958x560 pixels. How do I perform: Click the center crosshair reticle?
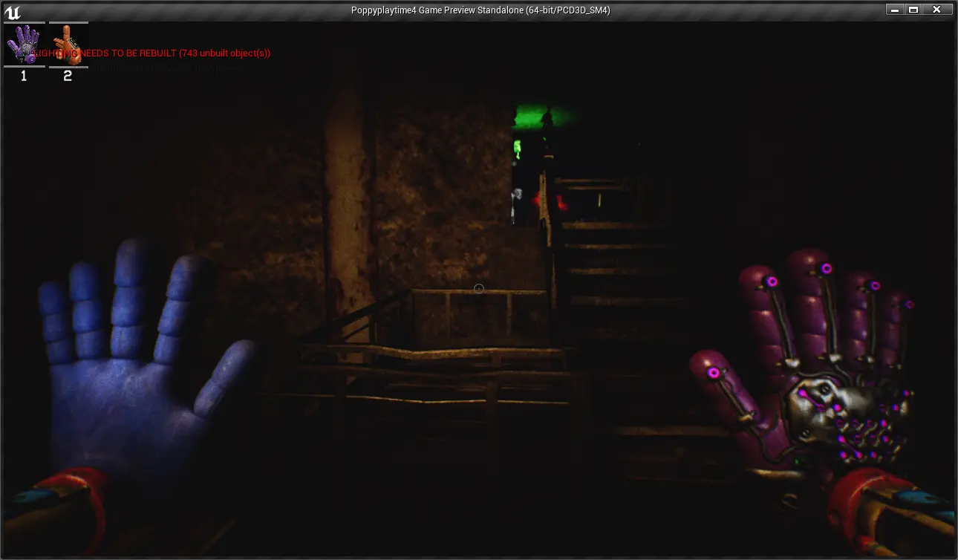pyautogui.click(x=479, y=289)
